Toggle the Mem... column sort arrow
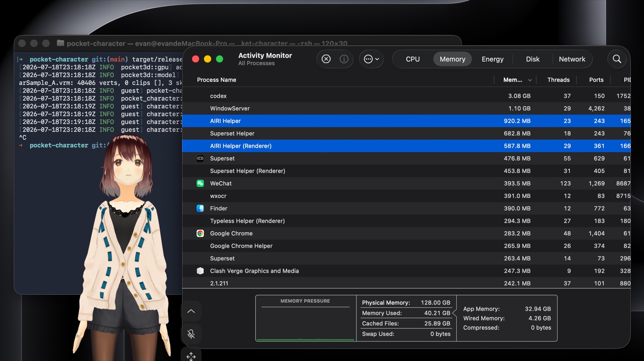Image resolution: width=644 pixels, height=361 pixels. tap(530, 80)
